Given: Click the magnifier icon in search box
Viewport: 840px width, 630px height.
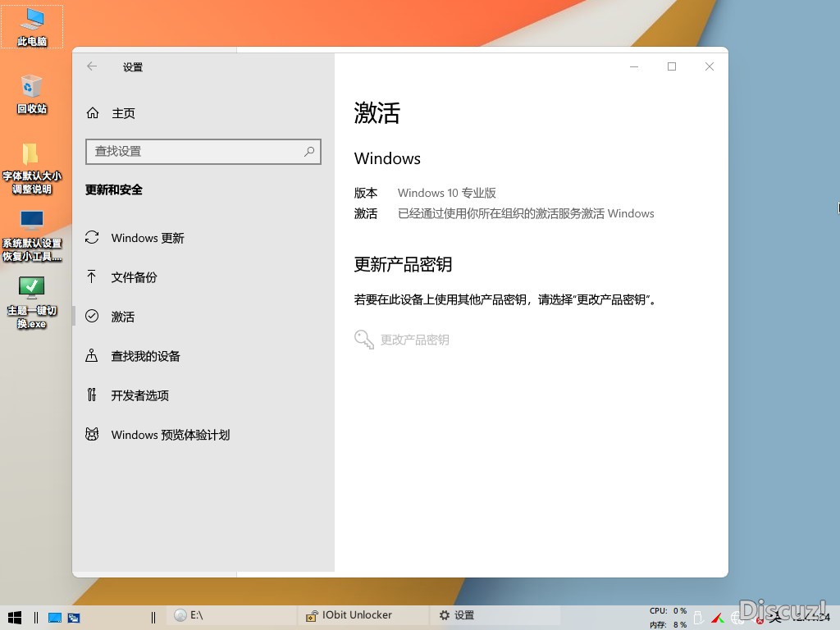Looking at the screenshot, I should point(309,152).
